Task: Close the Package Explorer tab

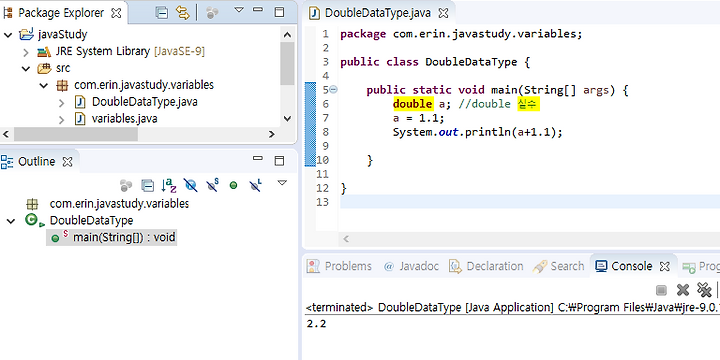Action: [x=116, y=13]
